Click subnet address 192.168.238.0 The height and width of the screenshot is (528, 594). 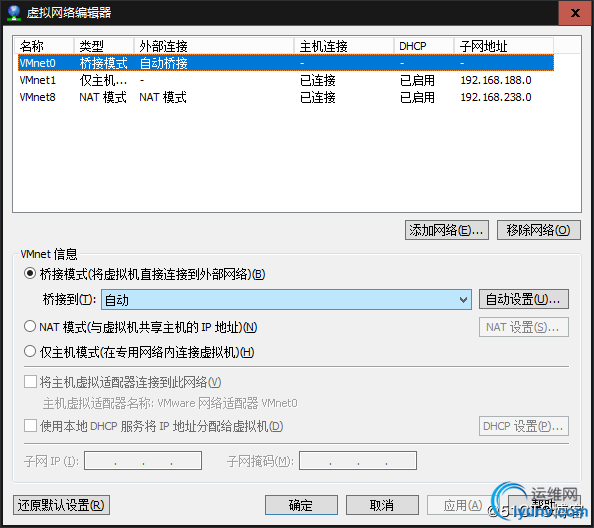(x=496, y=97)
